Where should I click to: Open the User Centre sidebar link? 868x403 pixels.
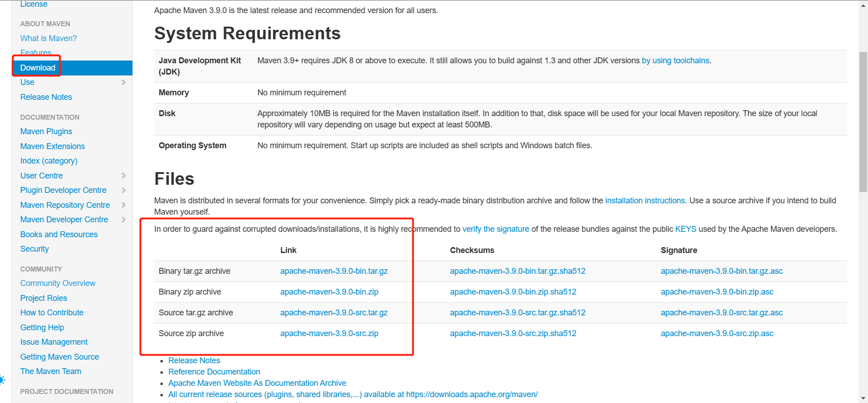point(42,176)
